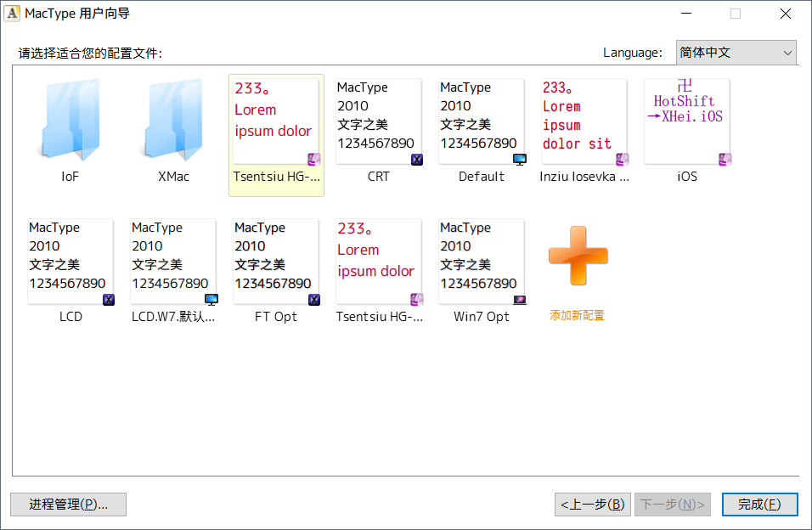Pick the iOS HotShift profile
This screenshot has height=530, width=812.
[x=687, y=121]
